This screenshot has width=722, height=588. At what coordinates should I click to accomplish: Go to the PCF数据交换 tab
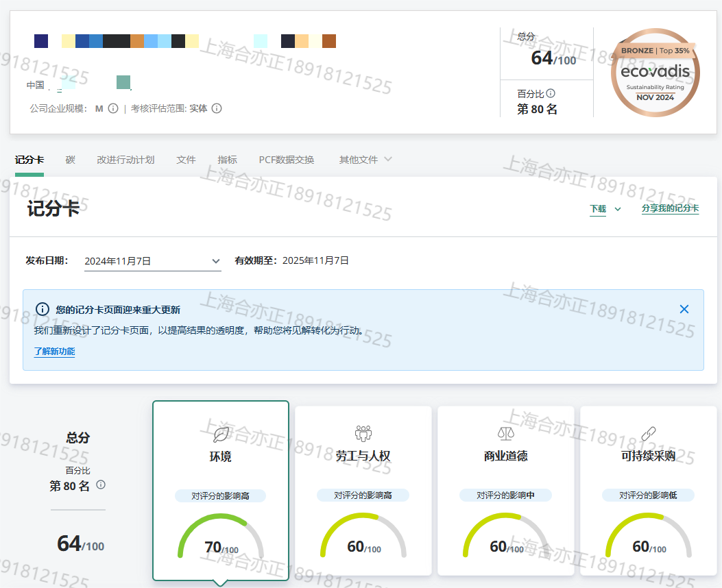[287, 160]
